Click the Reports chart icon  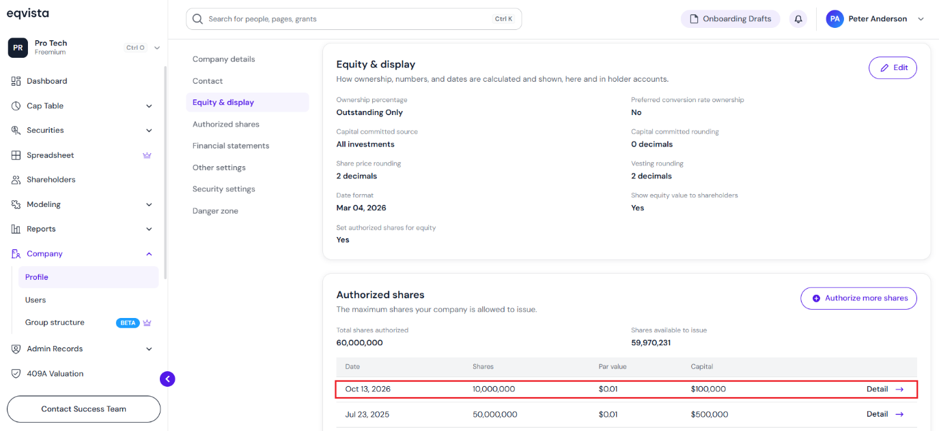(16, 229)
